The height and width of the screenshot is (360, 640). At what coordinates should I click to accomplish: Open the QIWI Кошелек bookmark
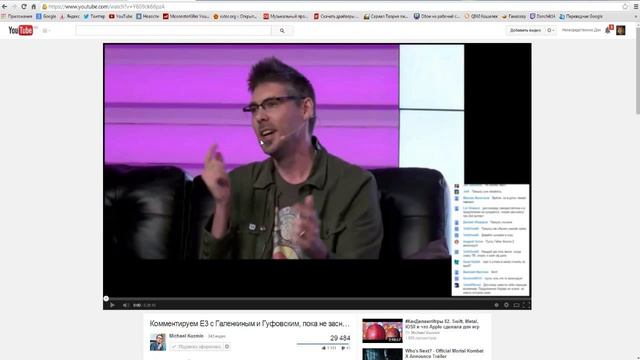[481, 16]
